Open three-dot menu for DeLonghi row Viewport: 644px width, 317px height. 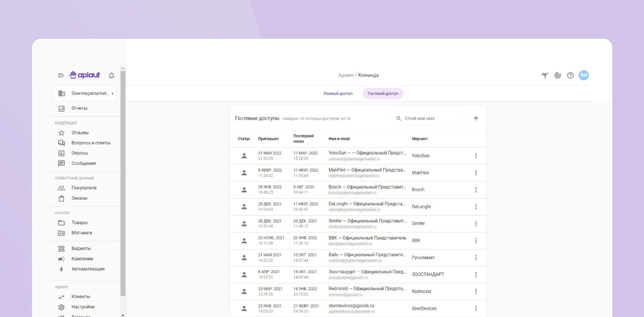point(476,207)
